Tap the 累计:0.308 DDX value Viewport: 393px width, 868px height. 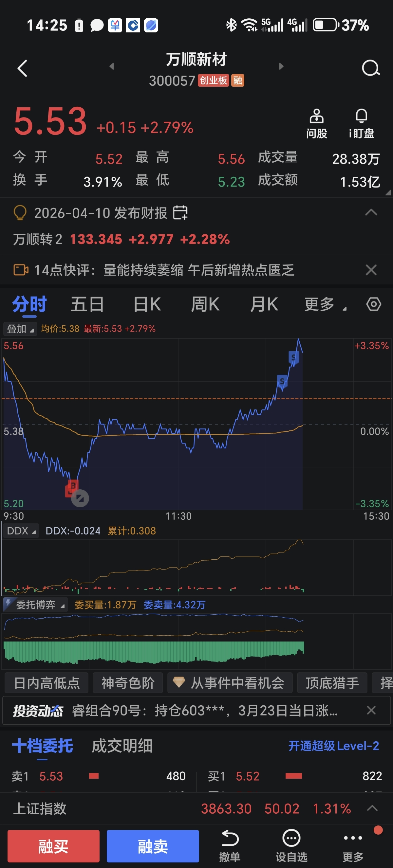tap(132, 531)
